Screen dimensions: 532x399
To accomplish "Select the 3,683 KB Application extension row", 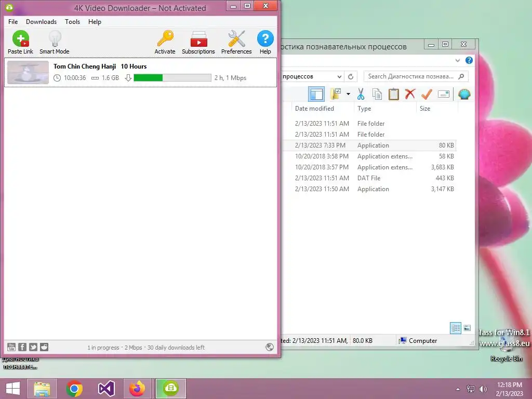I will coord(369,167).
